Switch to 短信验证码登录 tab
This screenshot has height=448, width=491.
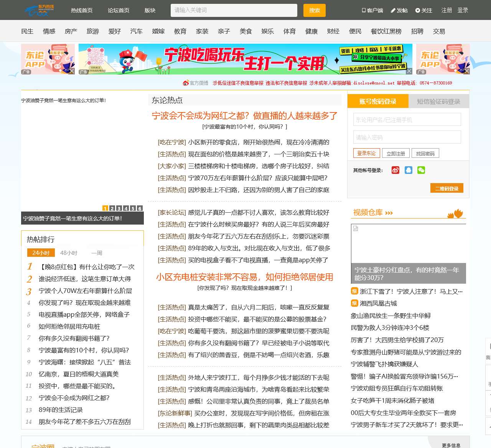pos(438,101)
